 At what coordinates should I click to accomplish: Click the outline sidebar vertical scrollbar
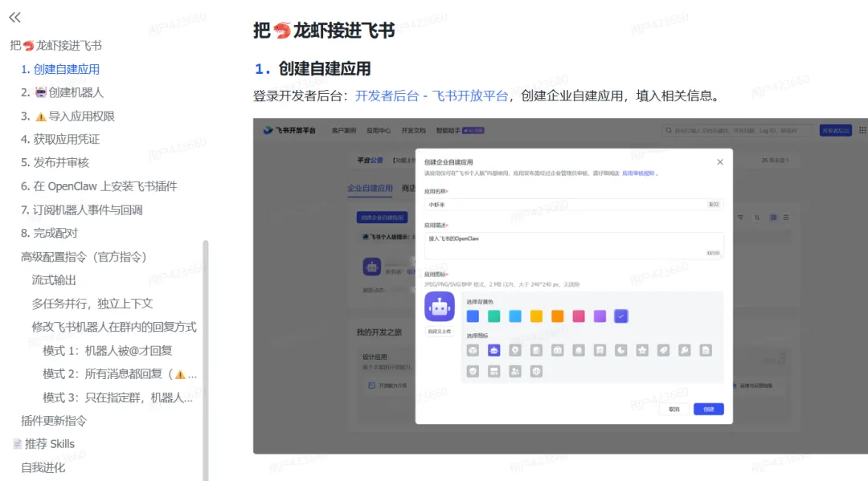click(206, 361)
